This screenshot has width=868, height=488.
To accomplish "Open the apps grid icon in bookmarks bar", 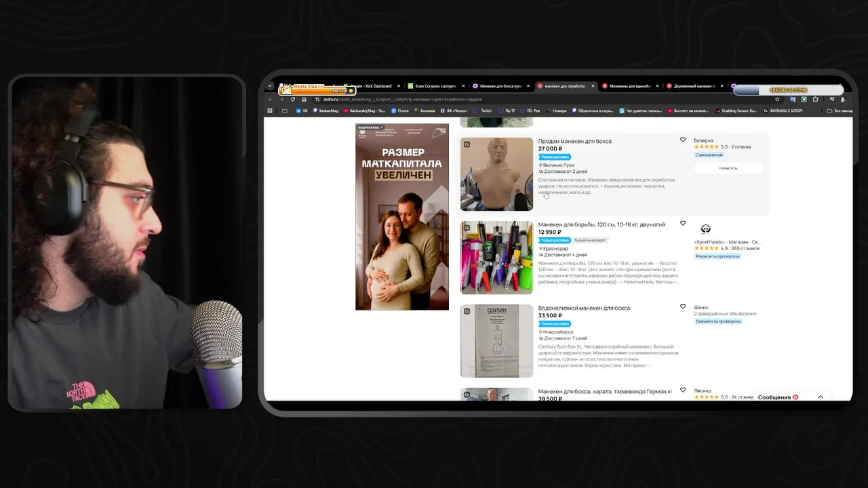I will pos(270,110).
